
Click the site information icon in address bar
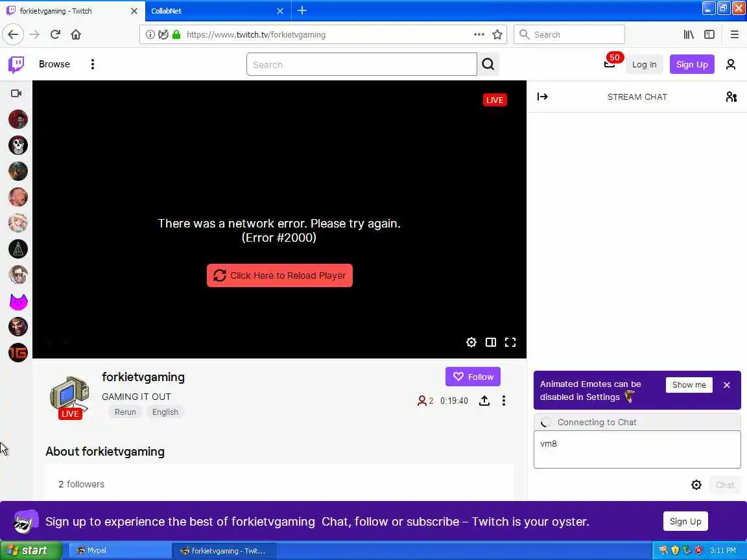point(150,34)
